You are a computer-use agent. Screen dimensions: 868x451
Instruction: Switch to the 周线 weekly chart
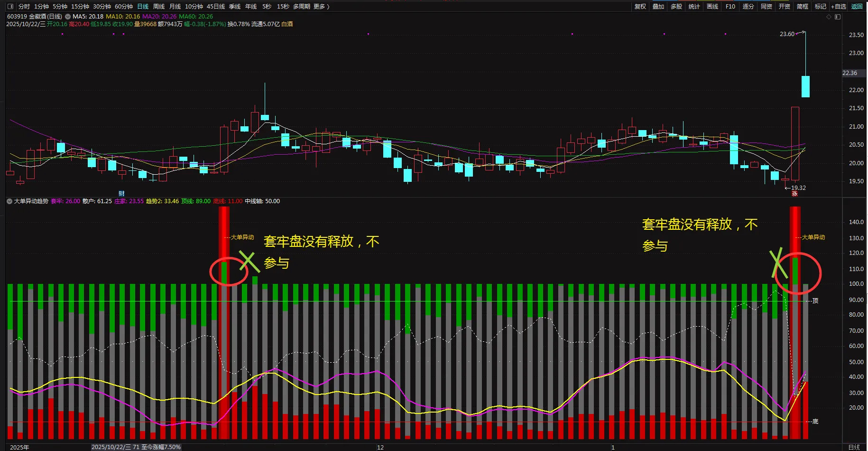pos(159,7)
